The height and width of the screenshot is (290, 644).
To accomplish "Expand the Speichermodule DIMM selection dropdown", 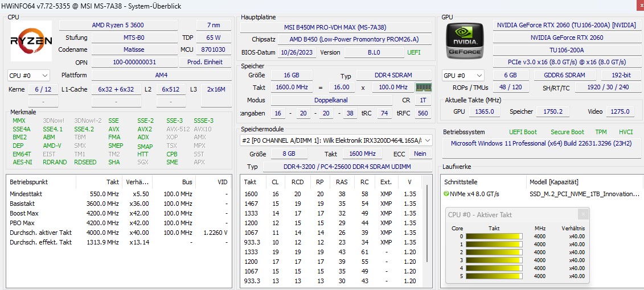I will tap(336, 140).
